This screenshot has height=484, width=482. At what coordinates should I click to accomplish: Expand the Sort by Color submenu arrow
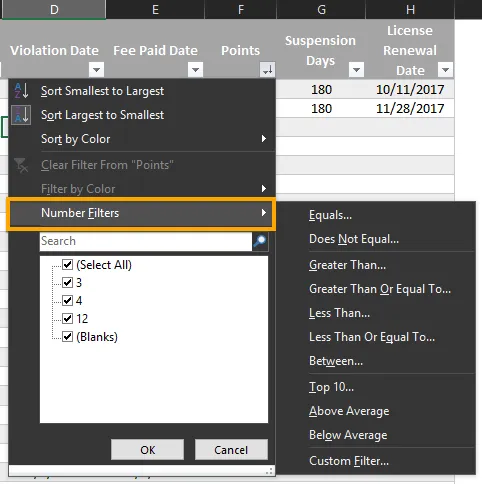pos(264,139)
